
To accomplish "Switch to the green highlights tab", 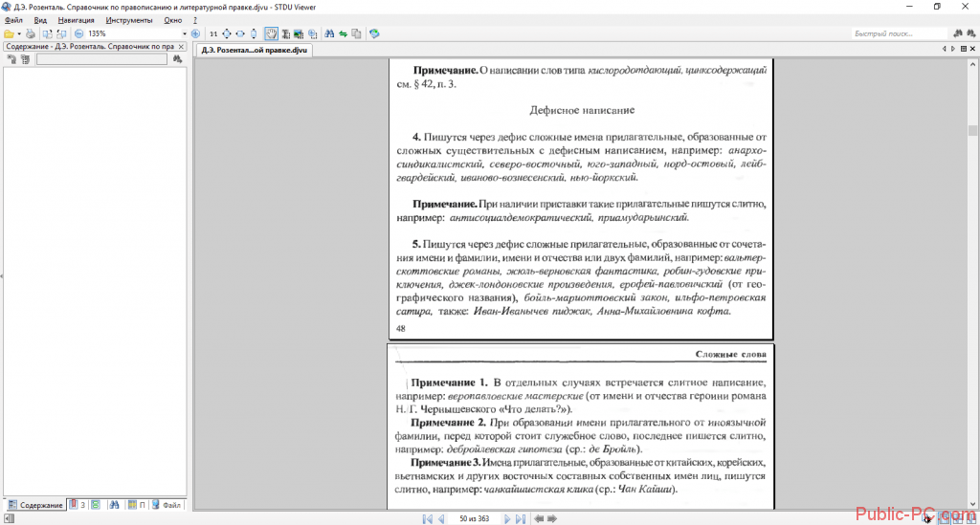I will tap(96, 505).
